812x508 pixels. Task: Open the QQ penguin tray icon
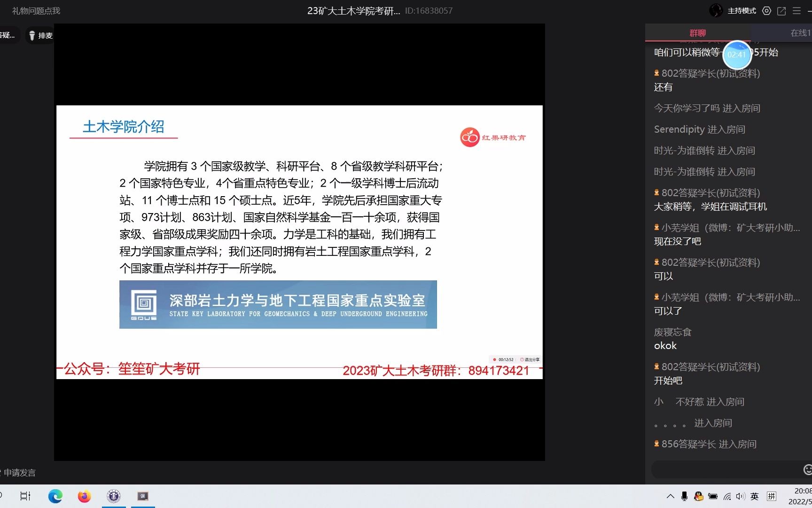click(x=699, y=496)
